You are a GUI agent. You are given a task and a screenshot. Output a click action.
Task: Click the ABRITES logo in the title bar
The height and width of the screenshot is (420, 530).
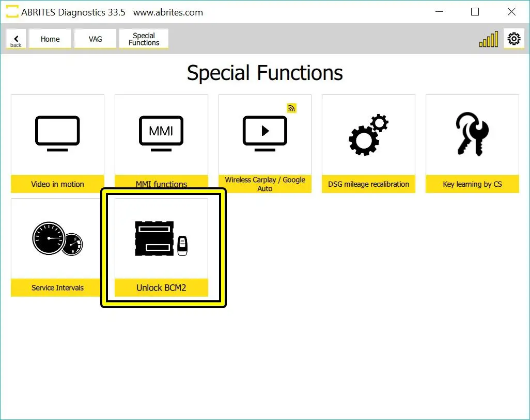click(12, 12)
